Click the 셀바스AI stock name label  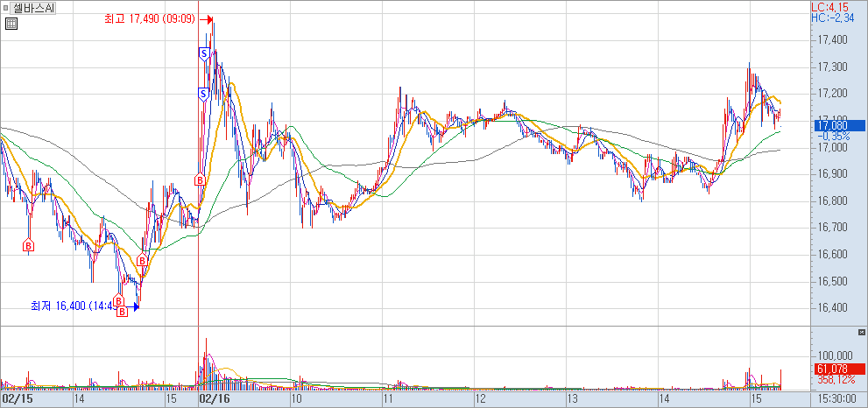pyautogui.click(x=32, y=8)
